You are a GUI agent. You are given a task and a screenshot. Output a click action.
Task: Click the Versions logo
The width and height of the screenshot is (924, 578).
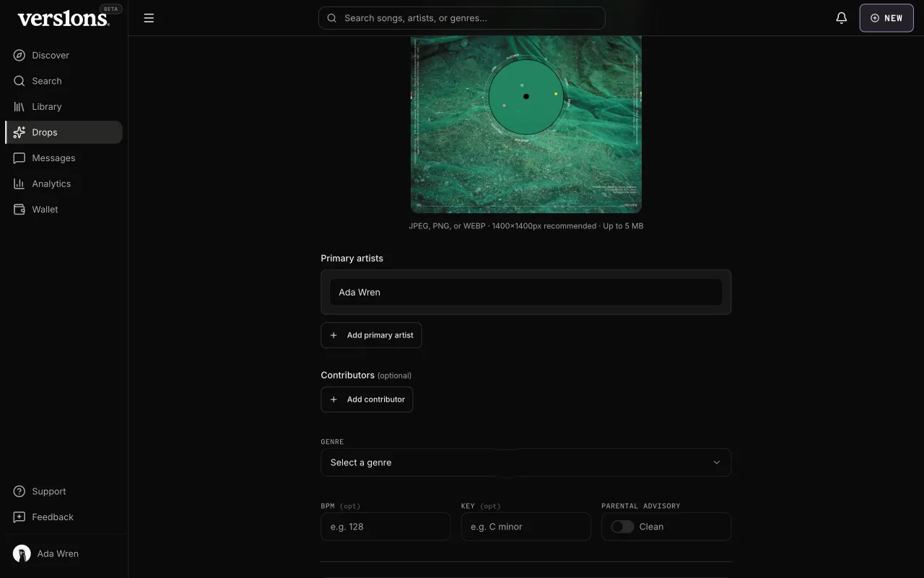click(x=64, y=19)
